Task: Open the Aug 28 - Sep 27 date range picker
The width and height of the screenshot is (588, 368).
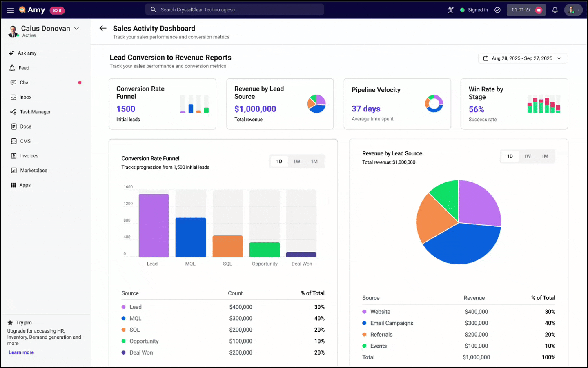Action: coord(522,58)
